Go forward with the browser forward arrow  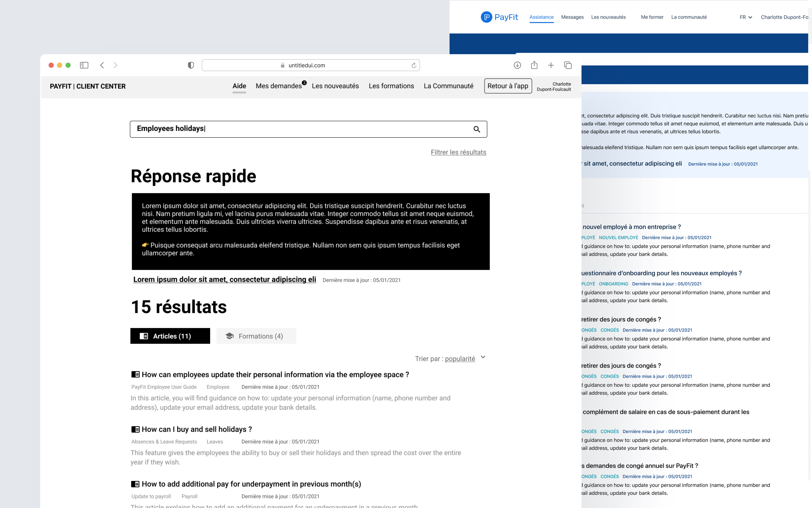115,65
